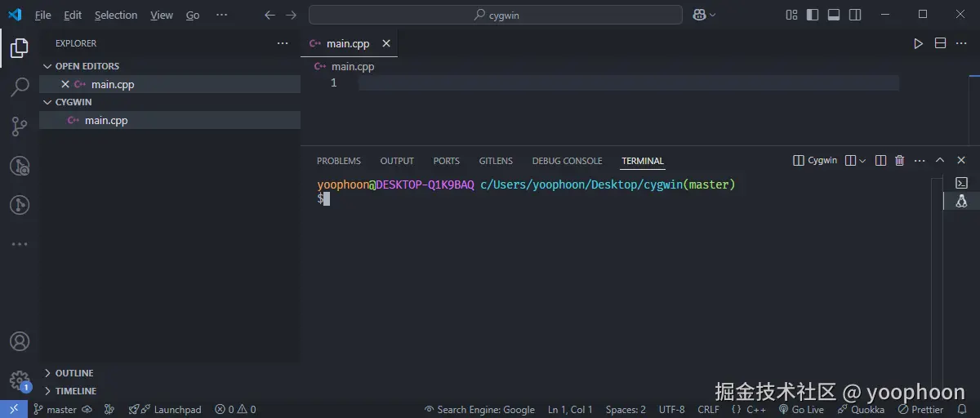Open the File menu
This screenshot has width=980, height=418.
click(42, 15)
